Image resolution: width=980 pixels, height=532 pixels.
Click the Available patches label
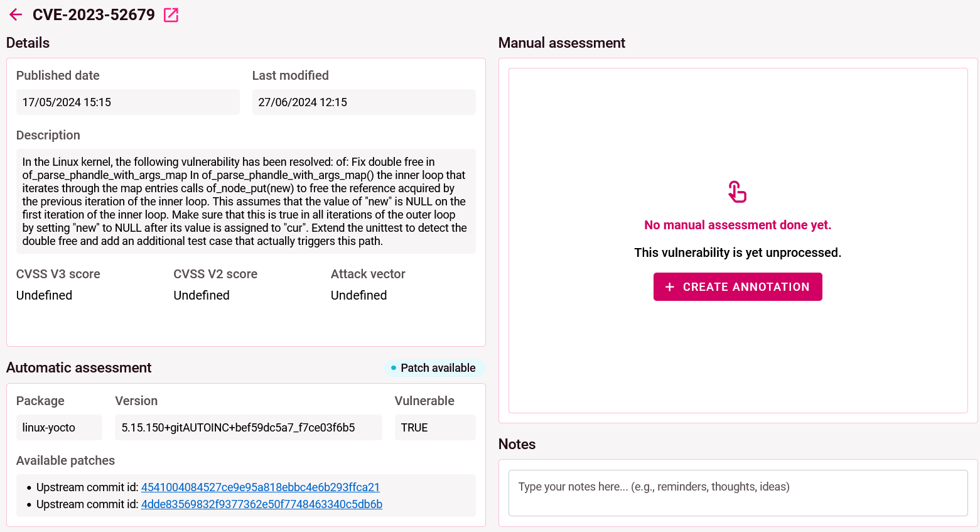point(65,460)
